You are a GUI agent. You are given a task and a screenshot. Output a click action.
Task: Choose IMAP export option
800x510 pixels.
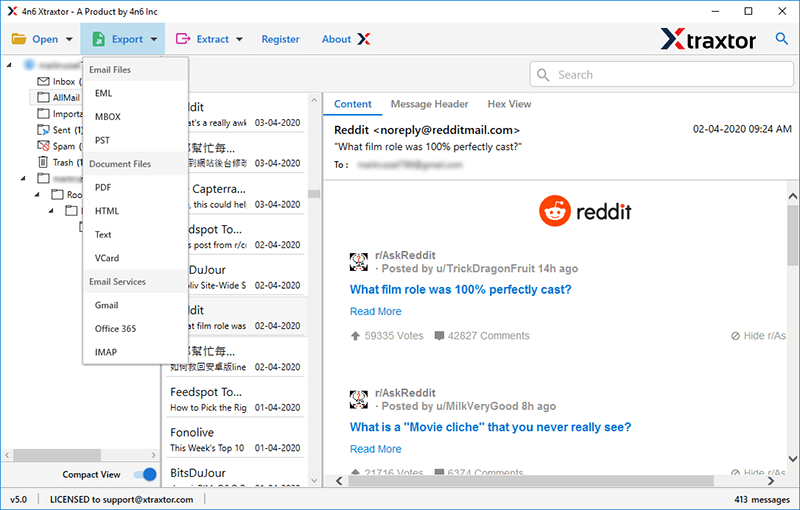[x=135, y=352]
